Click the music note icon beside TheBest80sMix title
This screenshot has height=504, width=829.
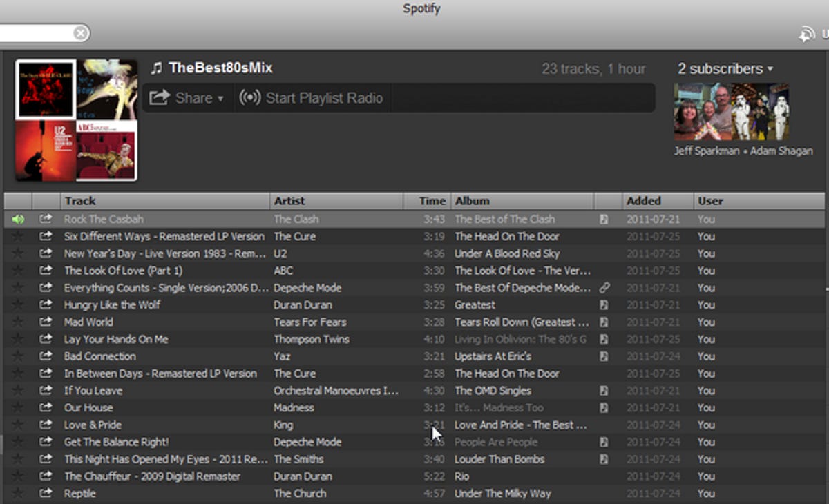pos(158,68)
